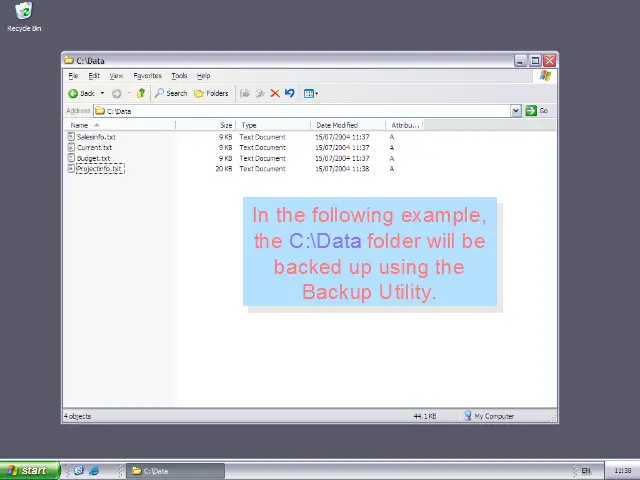The width and height of the screenshot is (640, 480).
Task: Open the Tools menu
Action: point(179,76)
